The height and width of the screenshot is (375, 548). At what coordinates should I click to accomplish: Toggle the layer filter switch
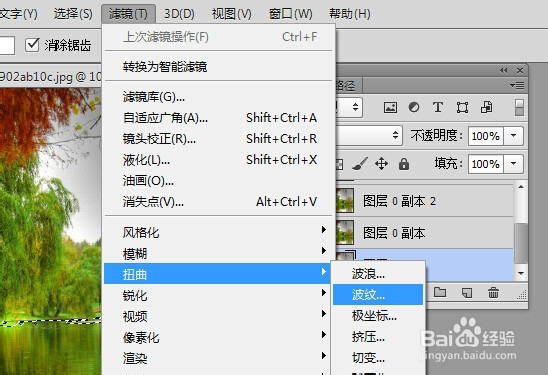coord(519,107)
